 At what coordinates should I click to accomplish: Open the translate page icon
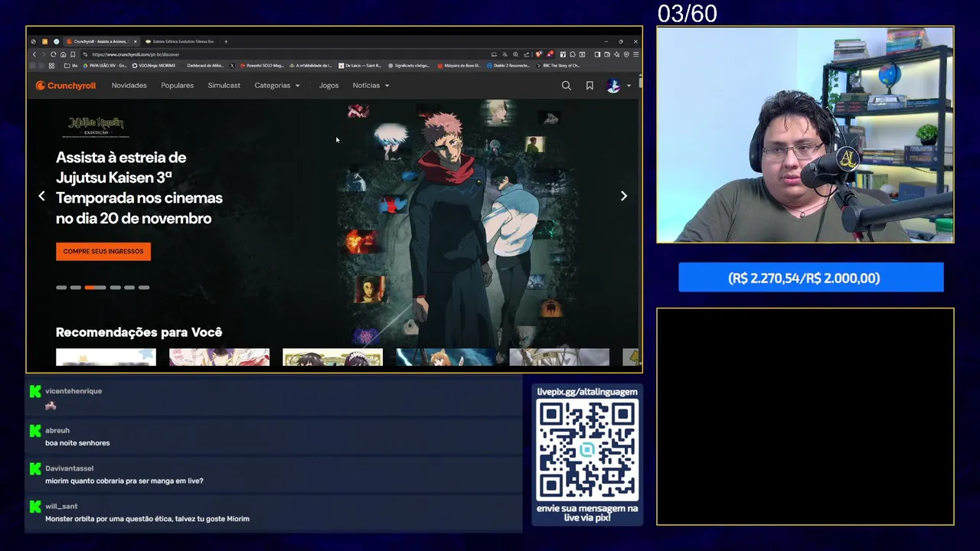tap(505, 54)
